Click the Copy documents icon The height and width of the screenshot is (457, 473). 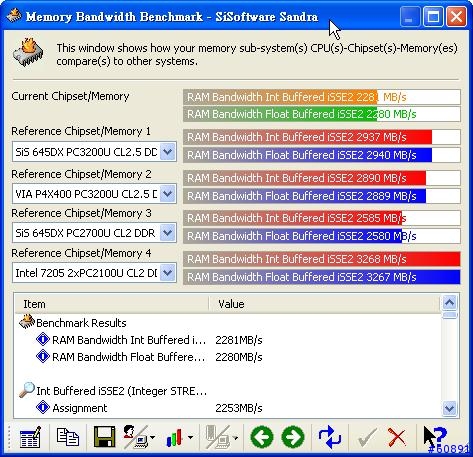coord(68,437)
